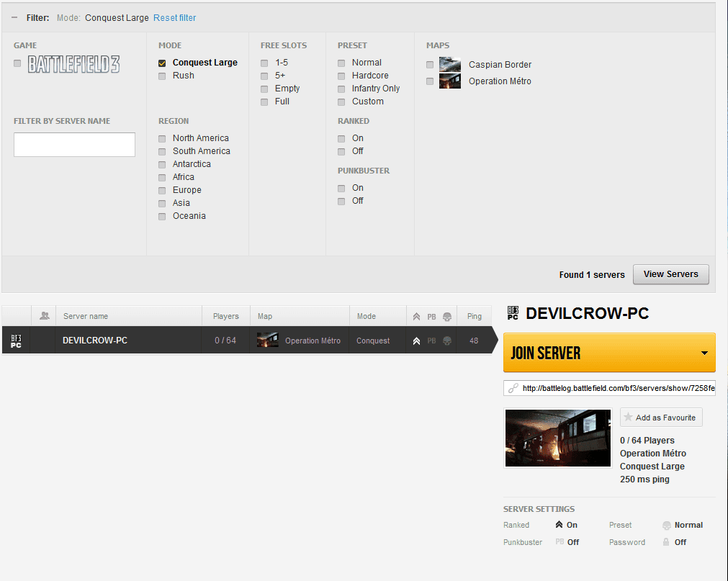Click the link chain icon beside URL

click(x=513, y=388)
